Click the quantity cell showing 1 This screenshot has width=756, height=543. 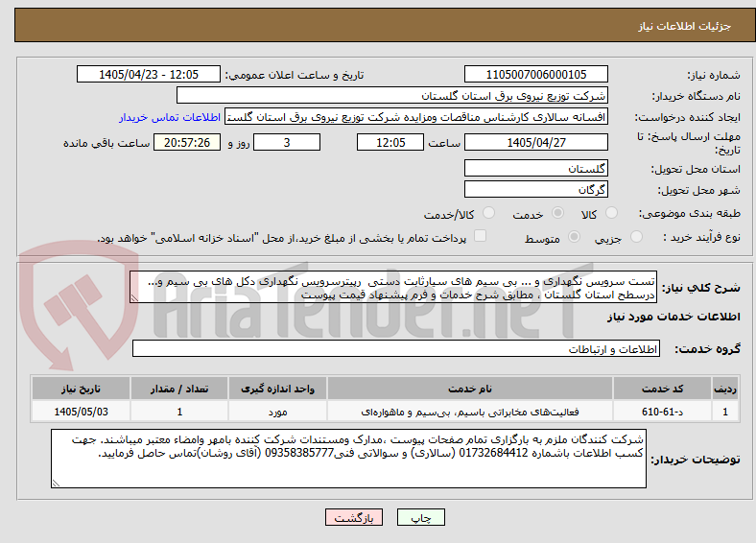pos(179,412)
